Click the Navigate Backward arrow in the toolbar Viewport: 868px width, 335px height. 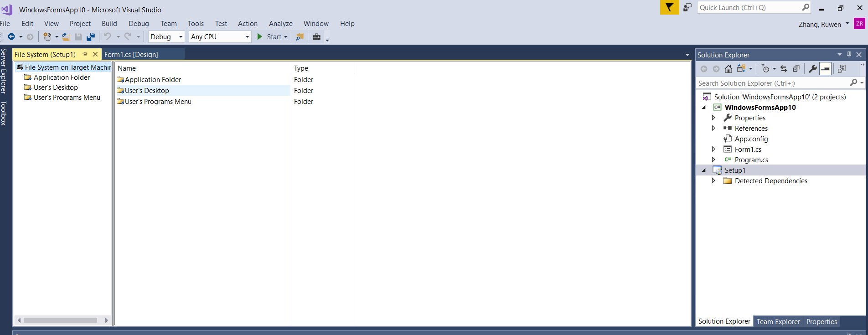[11, 37]
